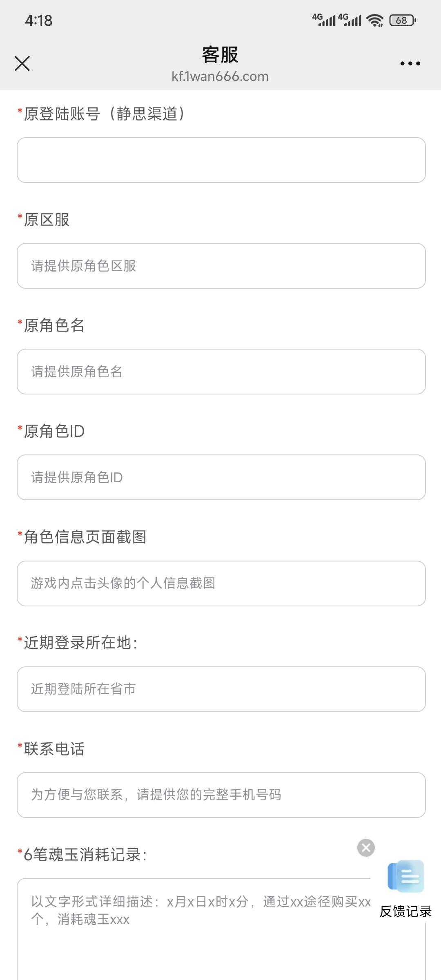Tap the first 4G signal icon

(x=324, y=20)
